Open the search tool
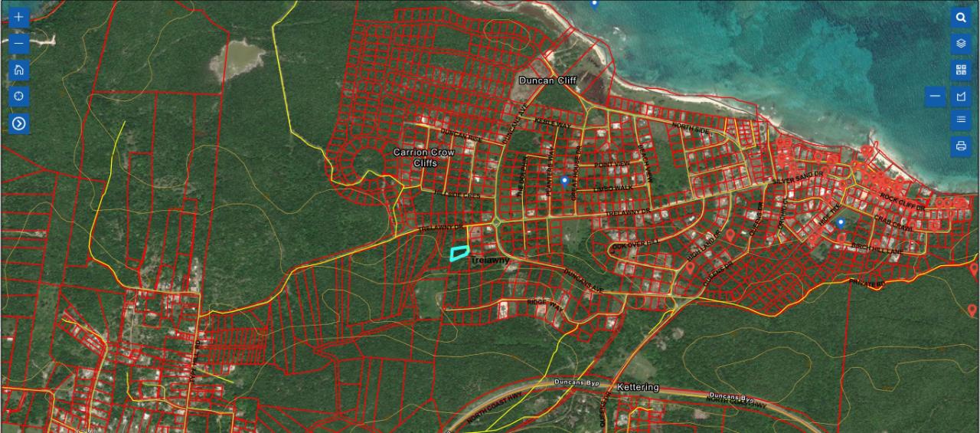This screenshot has height=433, width=980. click(x=961, y=18)
